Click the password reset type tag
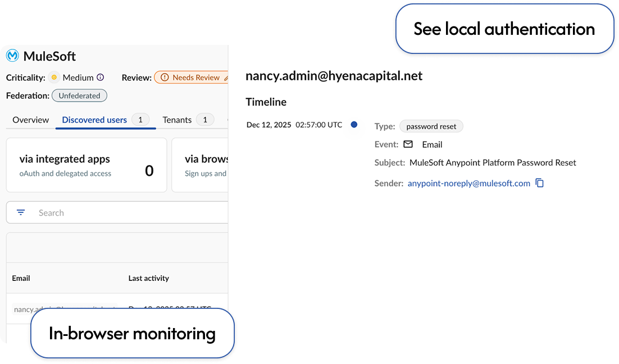619x364 pixels. click(x=431, y=126)
